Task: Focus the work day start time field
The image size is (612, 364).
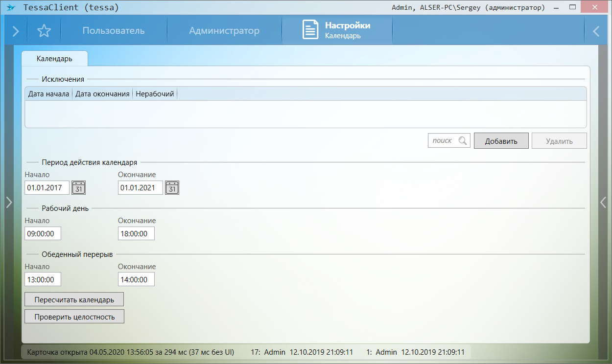Action: coord(43,234)
